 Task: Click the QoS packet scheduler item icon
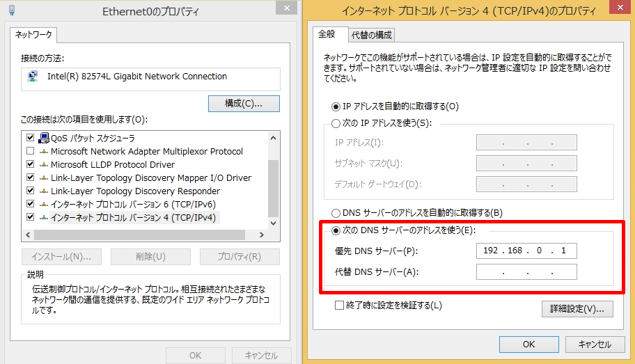(43, 138)
